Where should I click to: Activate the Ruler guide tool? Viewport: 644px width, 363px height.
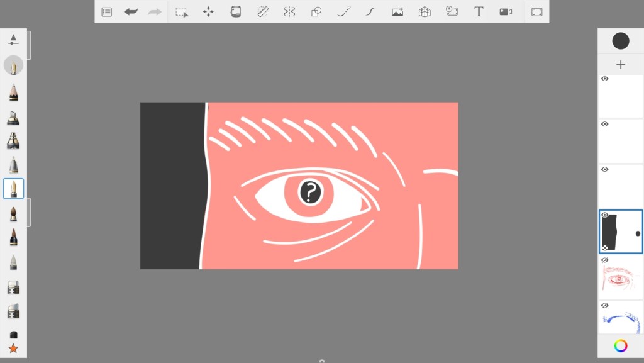tap(263, 12)
